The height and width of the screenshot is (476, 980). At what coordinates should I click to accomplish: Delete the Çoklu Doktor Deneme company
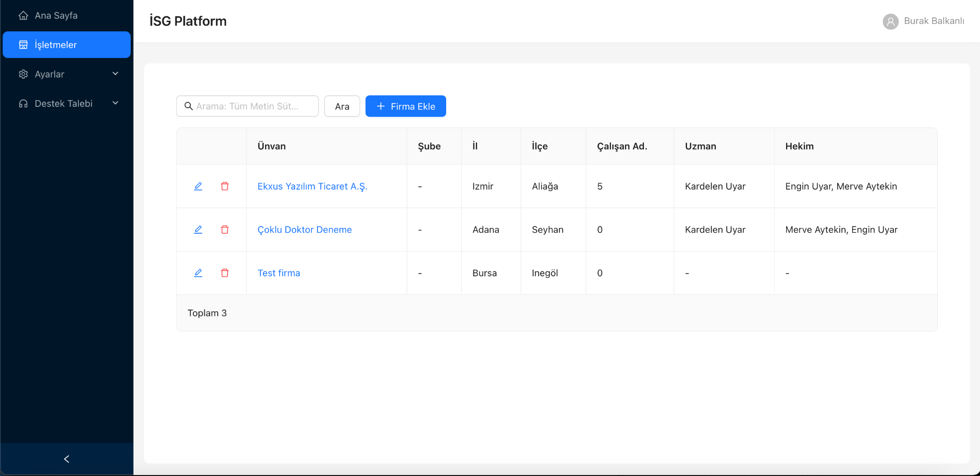225,230
